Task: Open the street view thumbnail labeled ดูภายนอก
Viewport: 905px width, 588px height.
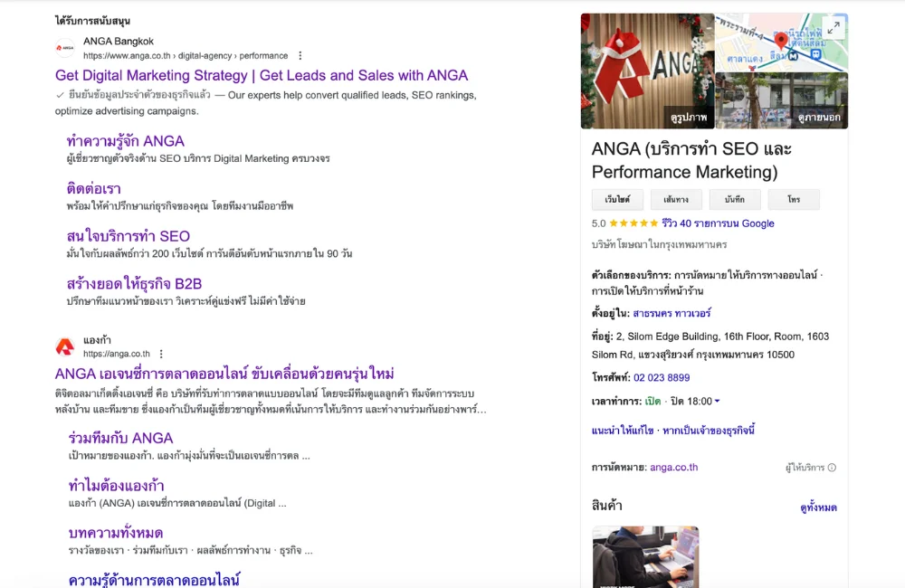Action: click(782, 101)
